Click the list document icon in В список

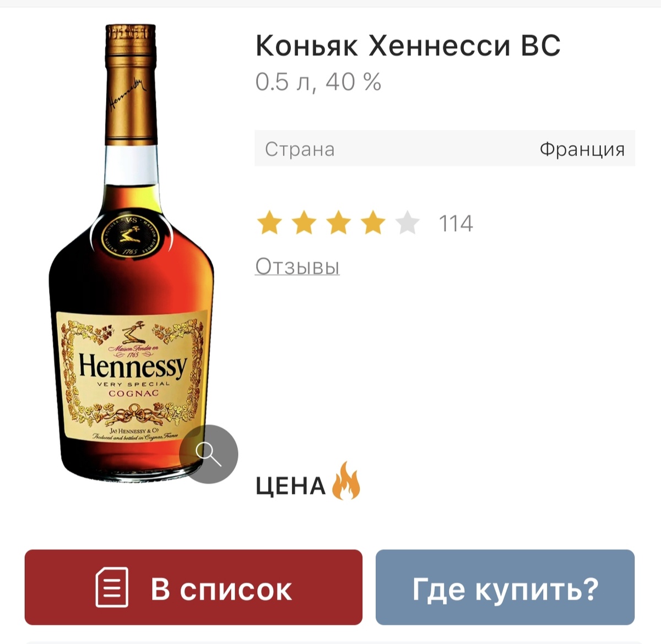point(112,587)
